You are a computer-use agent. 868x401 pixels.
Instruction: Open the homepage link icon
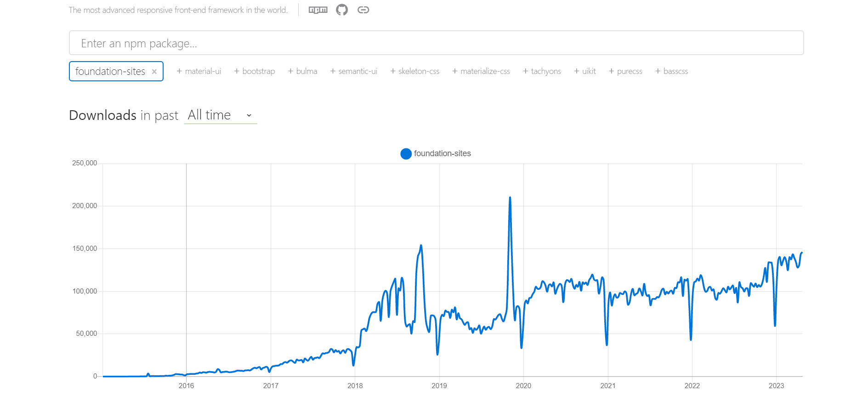363,10
